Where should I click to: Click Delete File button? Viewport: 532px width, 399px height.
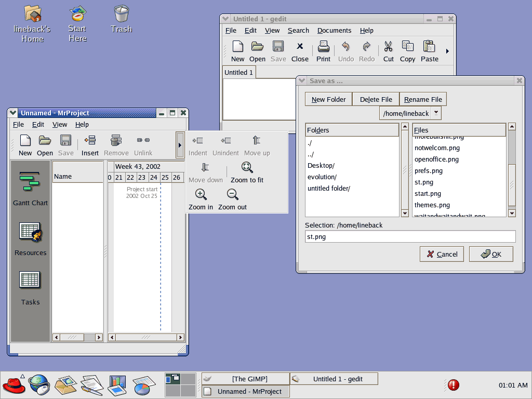coord(376,99)
